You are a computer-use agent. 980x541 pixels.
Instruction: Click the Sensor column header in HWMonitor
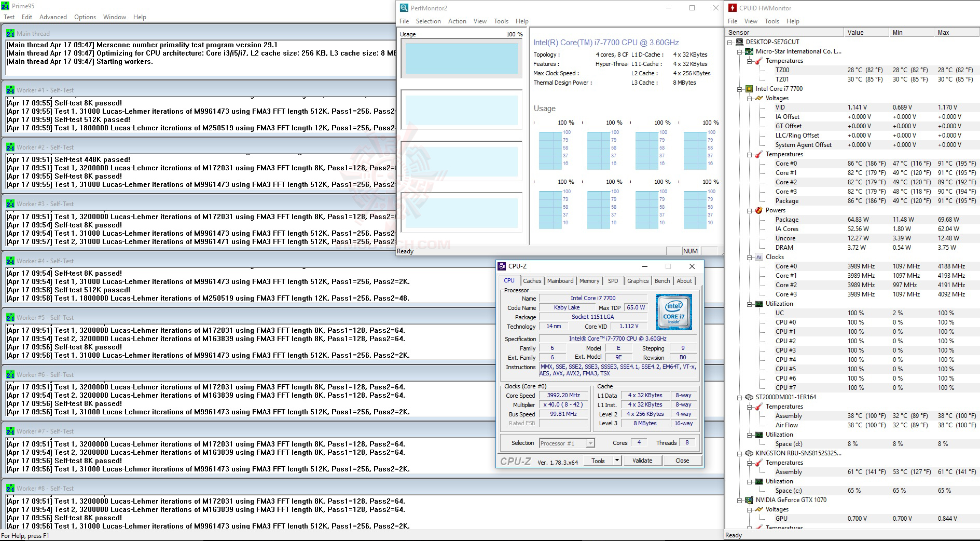(784, 32)
